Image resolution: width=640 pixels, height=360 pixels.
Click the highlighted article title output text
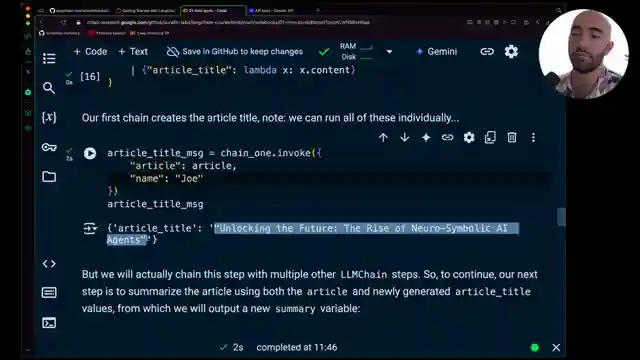[313, 234]
